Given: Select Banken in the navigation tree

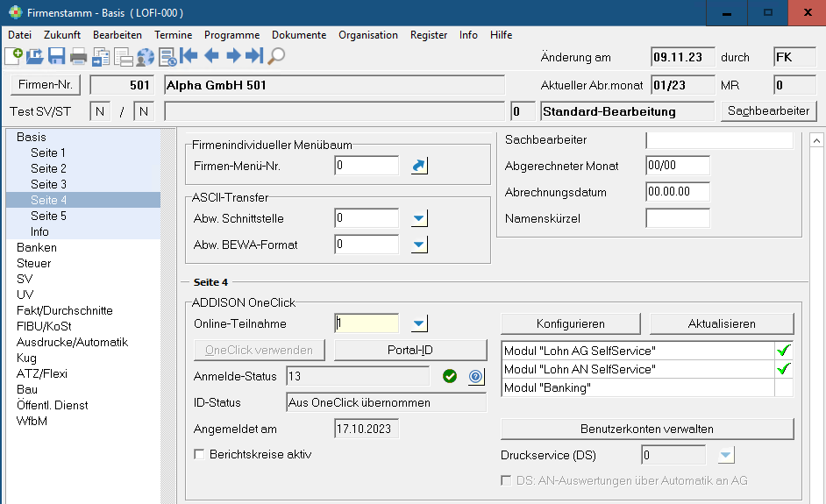Looking at the screenshot, I should coord(36,247).
